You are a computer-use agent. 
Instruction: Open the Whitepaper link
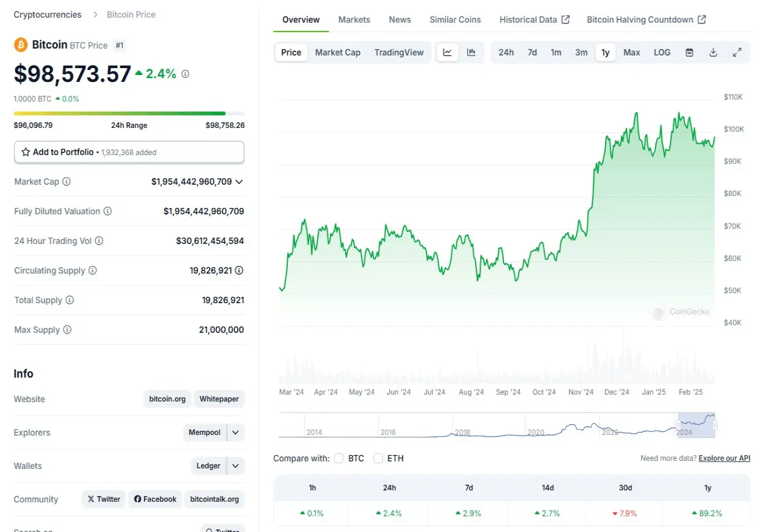pyautogui.click(x=219, y=399)
